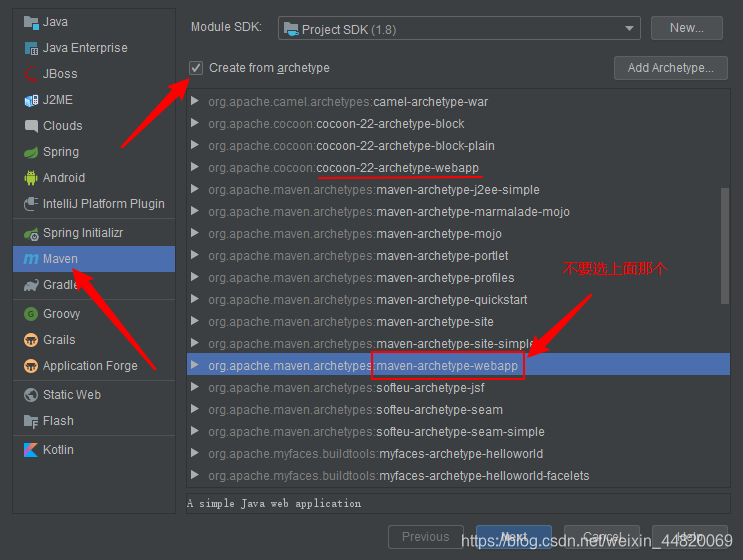Select maven-archetype-profiles archetype
The width and height of the screenshot is (743, 560).
(458, 278)
